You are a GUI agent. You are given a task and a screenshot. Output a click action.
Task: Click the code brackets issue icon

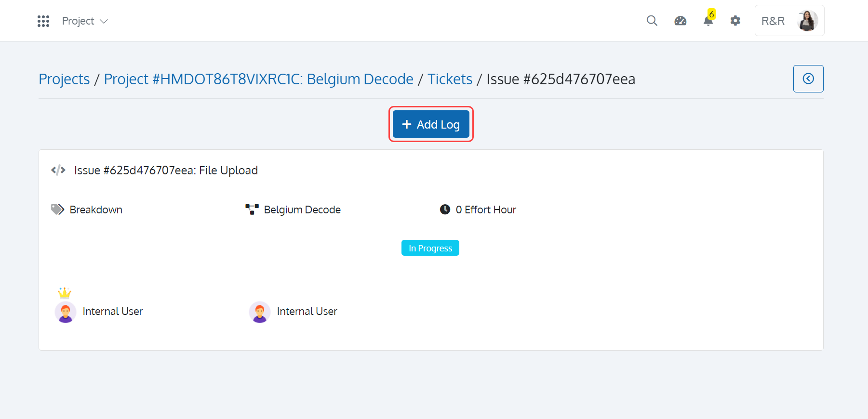(58, 170)
